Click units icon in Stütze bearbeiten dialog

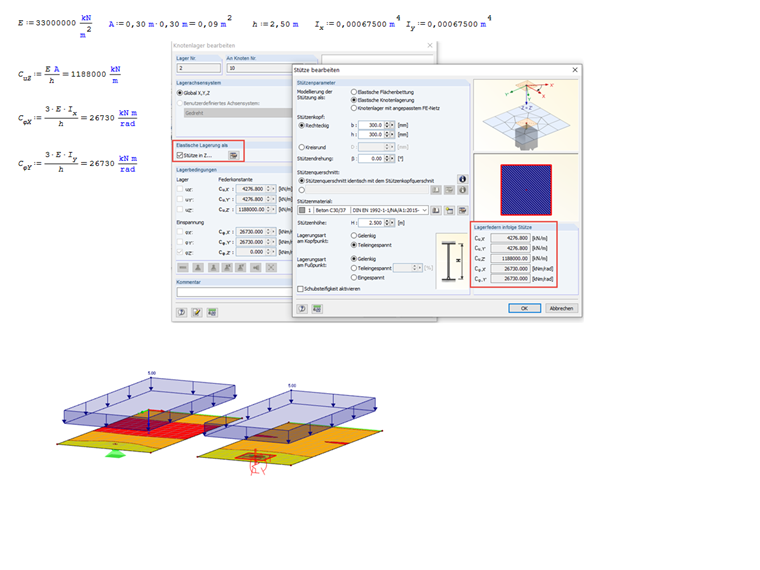pos(317,309)
